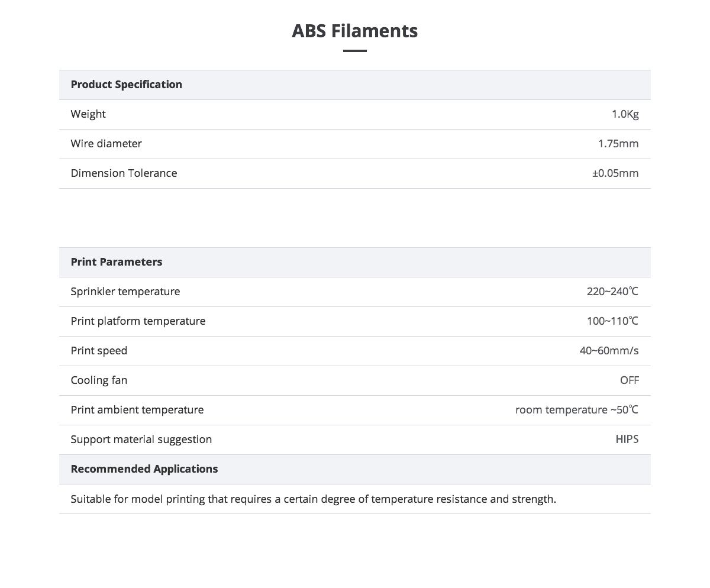Click the Sprinkler temperature label
Image resolution: width=710 pixels, height=588 pixels.
125,292
